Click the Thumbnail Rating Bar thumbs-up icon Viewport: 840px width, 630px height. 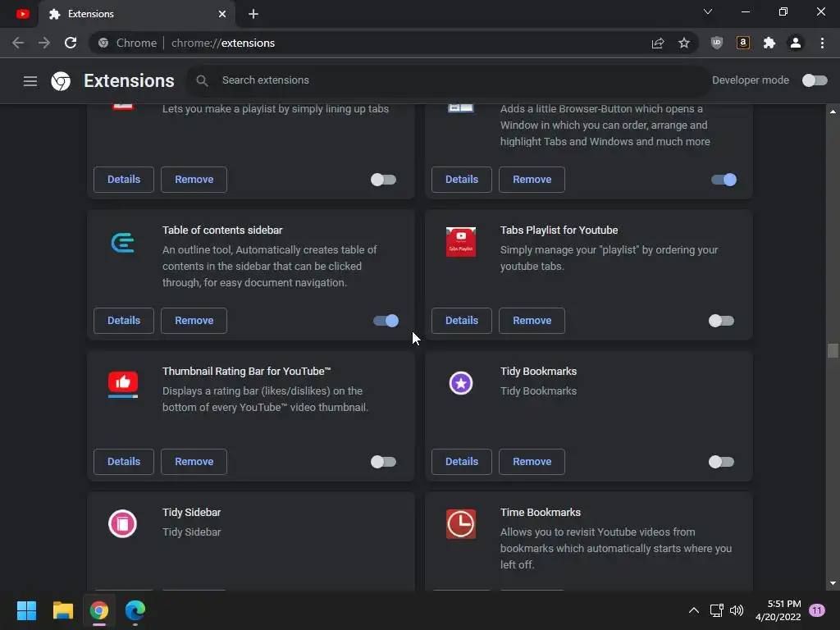click(x=123, y=384)
